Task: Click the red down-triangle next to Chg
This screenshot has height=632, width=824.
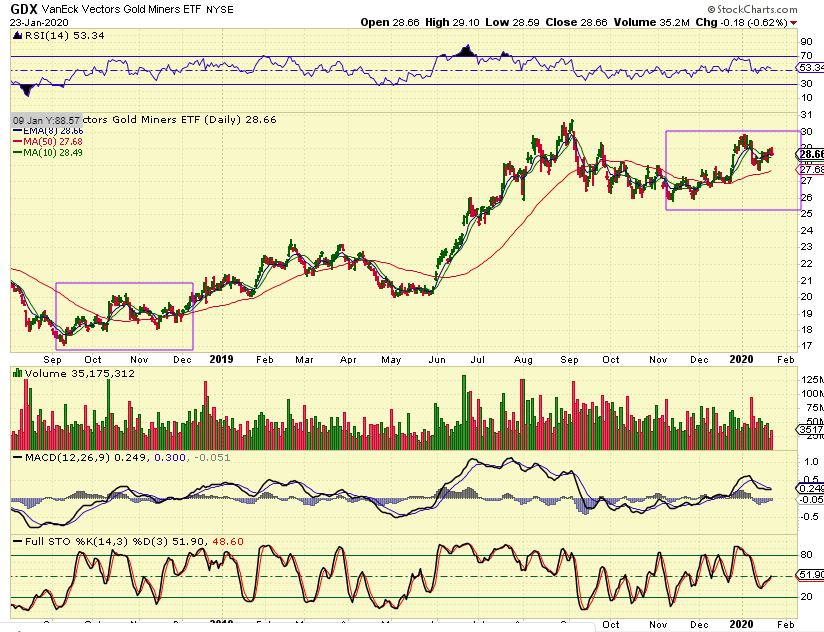Action: point(794,23)
